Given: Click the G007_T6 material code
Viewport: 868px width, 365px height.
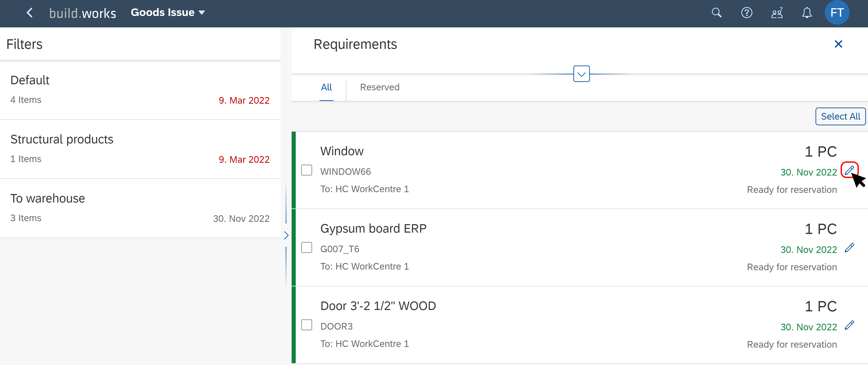Looking at the screenshot, I should coord(340,249).
